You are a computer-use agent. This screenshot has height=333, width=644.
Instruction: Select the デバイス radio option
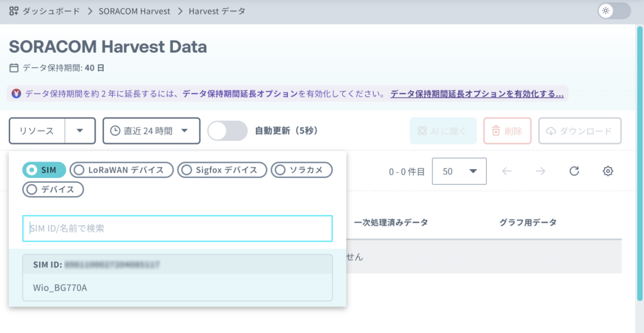[53, 190]
